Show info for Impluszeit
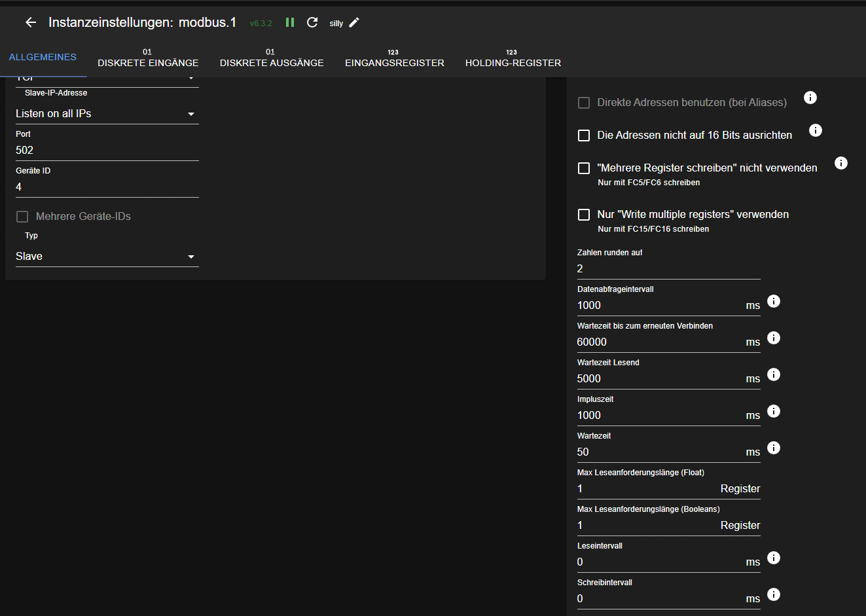 (x=774, y=411)
